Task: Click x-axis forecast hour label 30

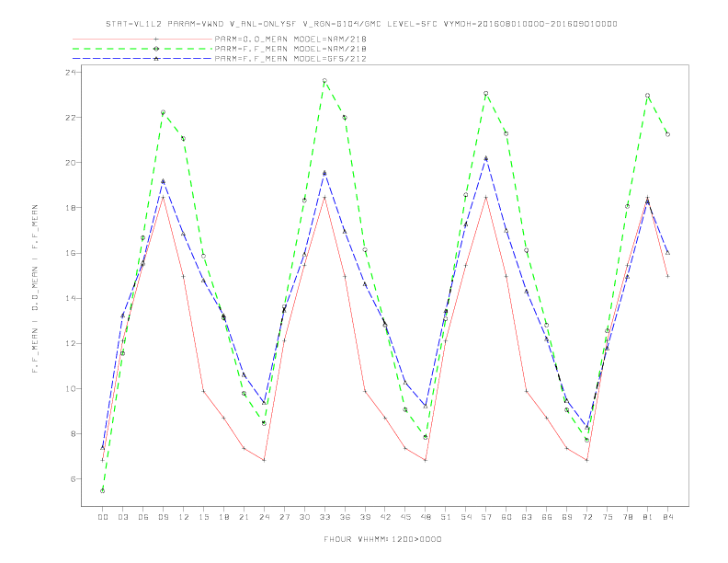Action: click(304, 517)
